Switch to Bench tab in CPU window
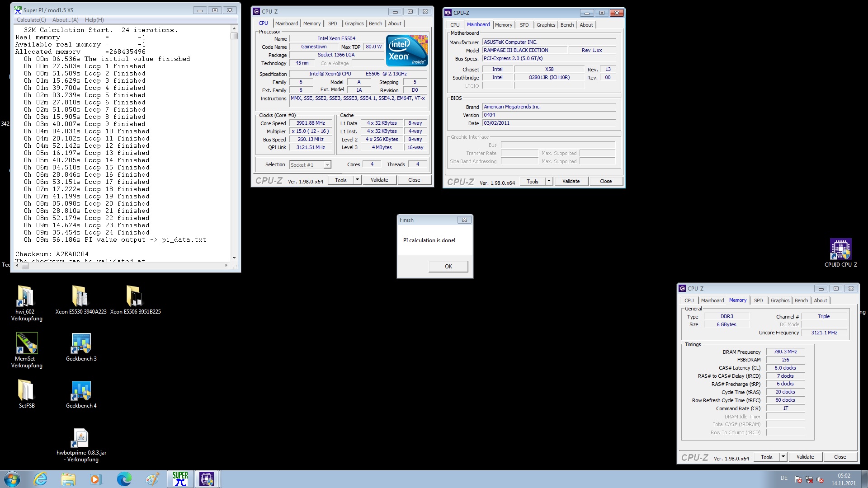This screenshot has height=488, width=868. click(x=375, y=23)
